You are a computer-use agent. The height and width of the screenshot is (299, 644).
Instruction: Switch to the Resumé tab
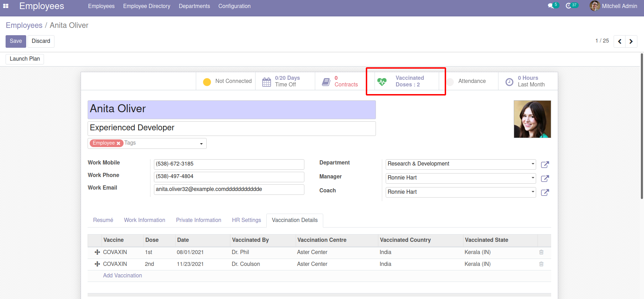point(103,220)
